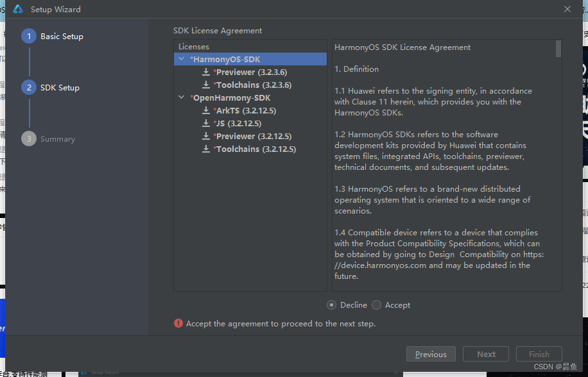Screen dimensions: 588x377
Task: Collapse the OpenHarmony-SDK license group
Action: coord(182,97)
